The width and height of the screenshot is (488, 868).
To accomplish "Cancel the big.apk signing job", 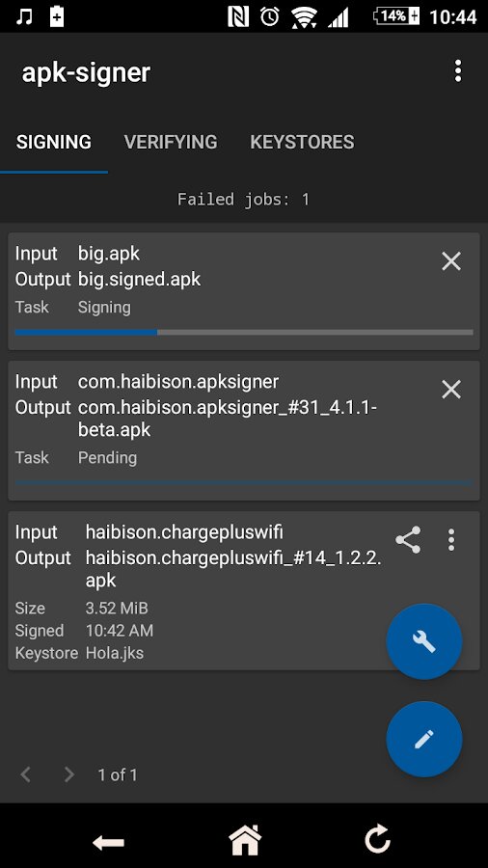I will 451,260.
